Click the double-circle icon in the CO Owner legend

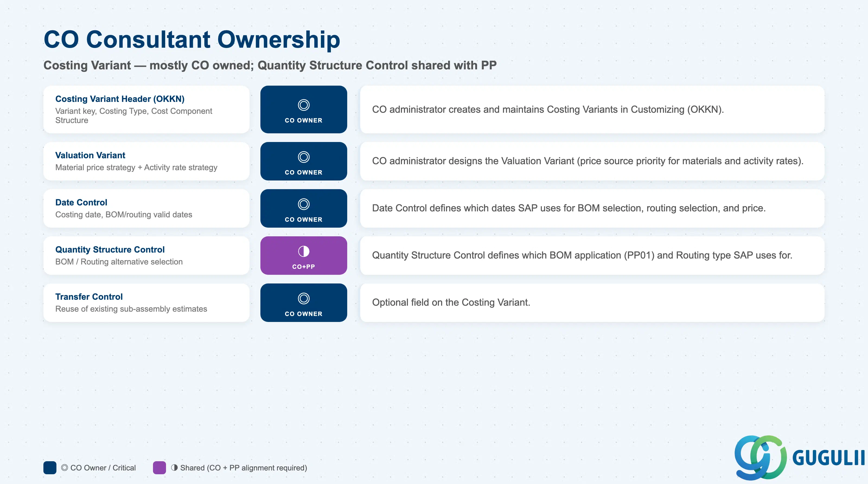(64, 467)
